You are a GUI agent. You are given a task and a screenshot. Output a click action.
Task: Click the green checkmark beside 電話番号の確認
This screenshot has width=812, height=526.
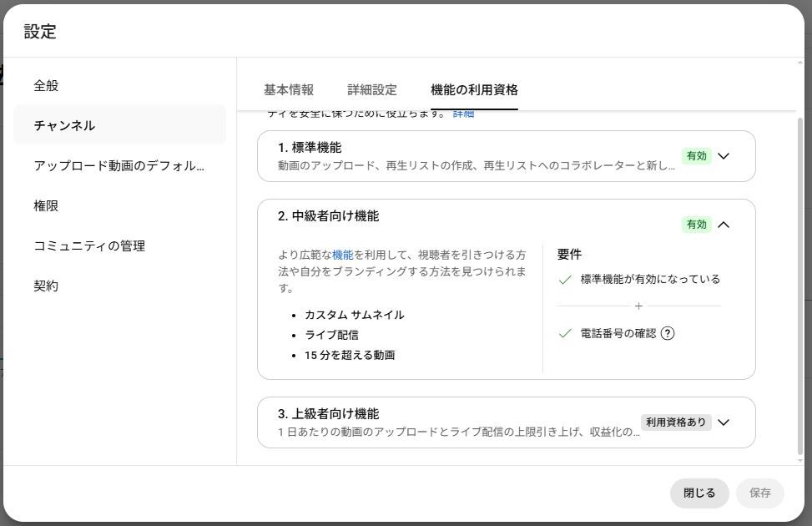coord(565,333)
